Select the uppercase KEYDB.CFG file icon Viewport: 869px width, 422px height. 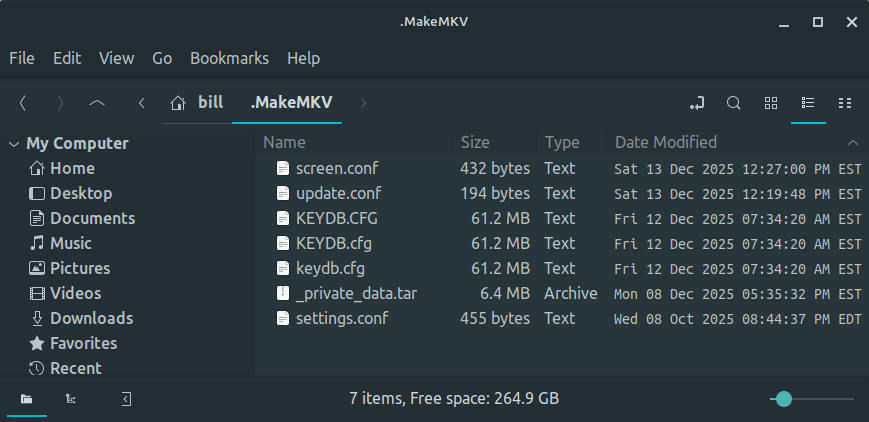(x=283, y=218)
